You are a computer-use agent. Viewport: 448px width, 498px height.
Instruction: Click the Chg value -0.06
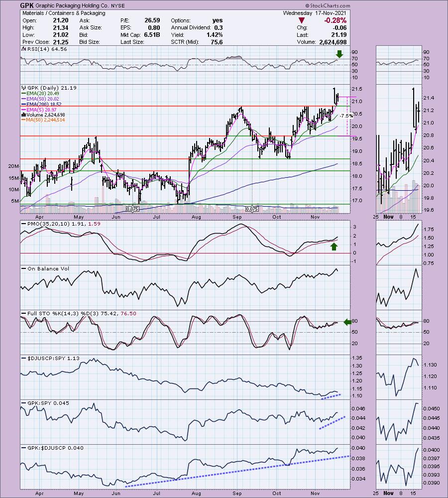click(x=339, y=27)
